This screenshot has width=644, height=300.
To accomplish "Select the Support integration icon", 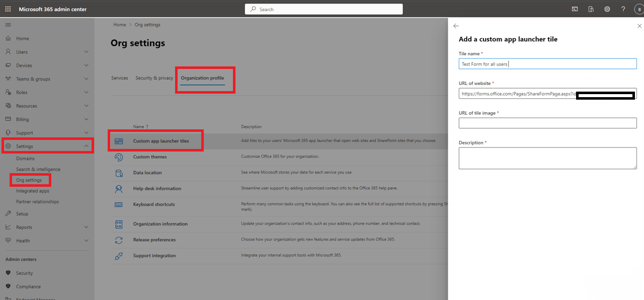I will click(x=119, y=256).
